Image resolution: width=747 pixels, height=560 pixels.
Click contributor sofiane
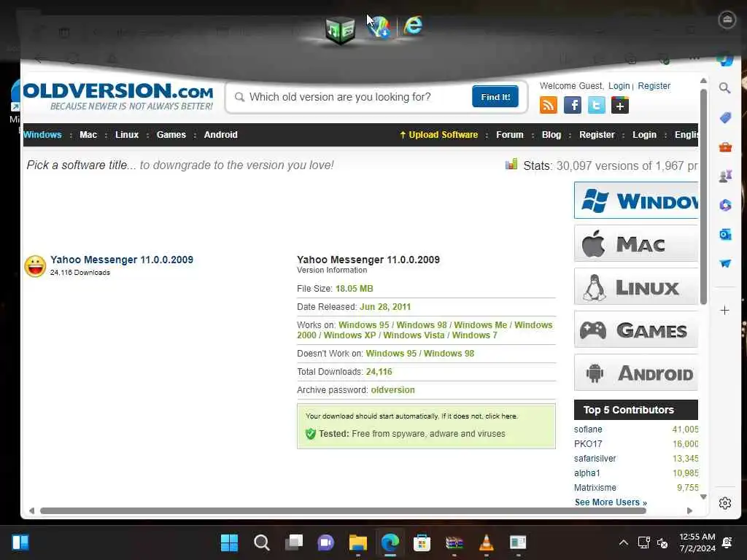click(588, 429)
